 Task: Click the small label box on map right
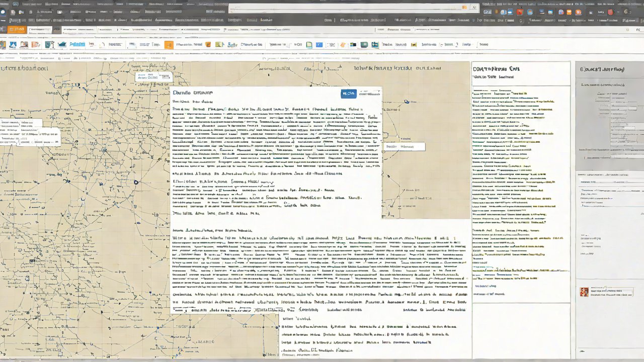(404, 147)
